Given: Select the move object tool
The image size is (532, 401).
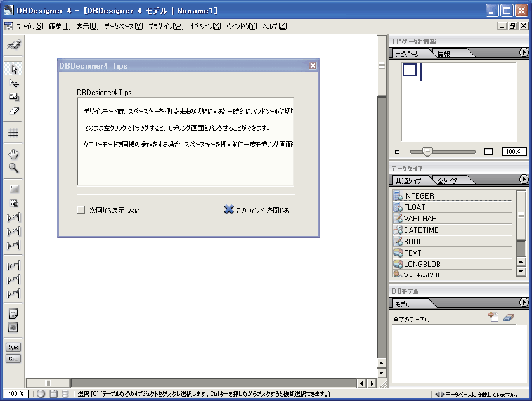Looking at the screenshot, I should (x=13, y=83).
